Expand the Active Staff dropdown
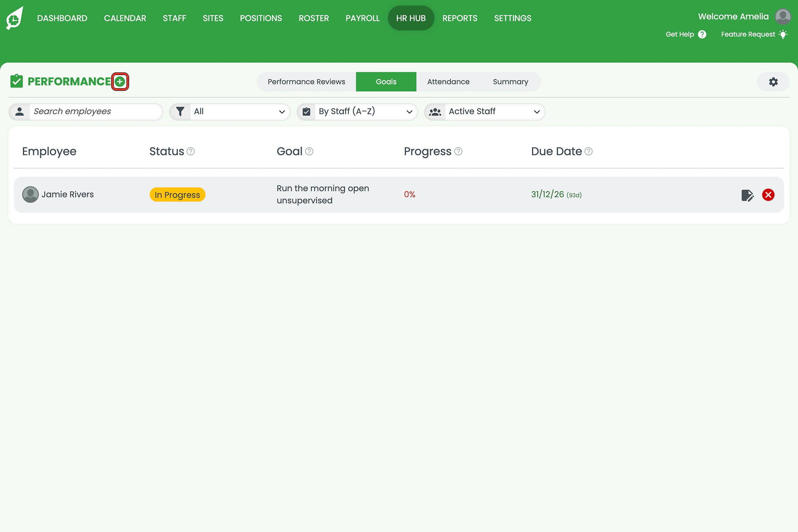Image resolution: width=798 pixels, height=532 pixels. pyautogui.click(x=485, y=112)
